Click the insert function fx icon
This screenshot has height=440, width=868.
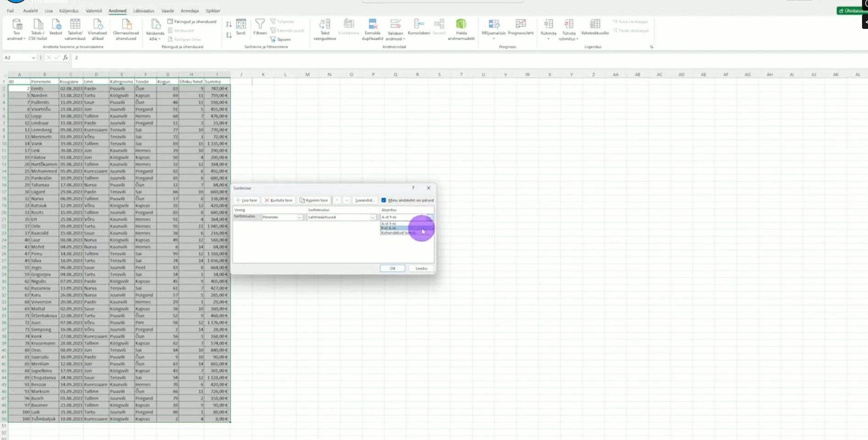click(x=66, y=58)
